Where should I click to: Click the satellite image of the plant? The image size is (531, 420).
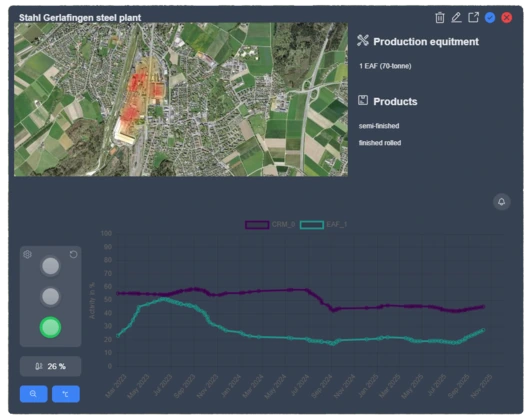181,100
